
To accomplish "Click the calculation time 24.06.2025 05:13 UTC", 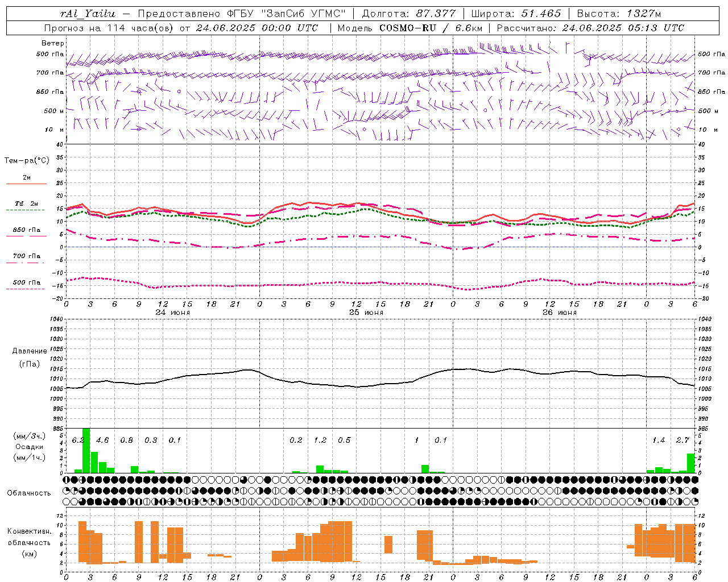I will coord(623,28).
